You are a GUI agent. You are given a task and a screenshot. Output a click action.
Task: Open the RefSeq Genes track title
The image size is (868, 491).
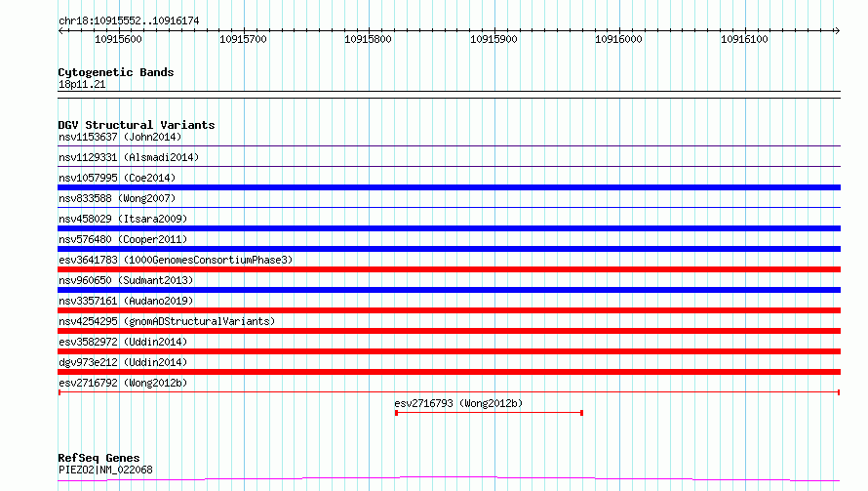pos(99,458)
